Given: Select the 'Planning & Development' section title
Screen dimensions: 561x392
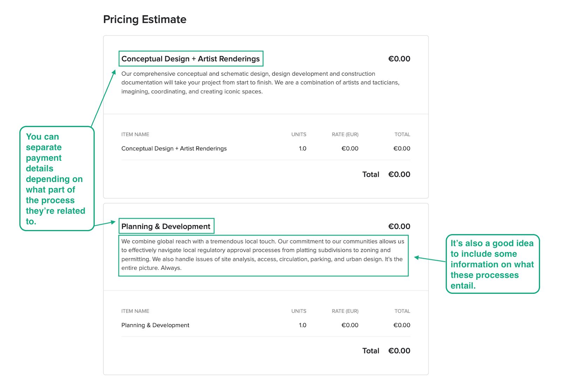Looking at the screenshot, I should tap(166, 227).
